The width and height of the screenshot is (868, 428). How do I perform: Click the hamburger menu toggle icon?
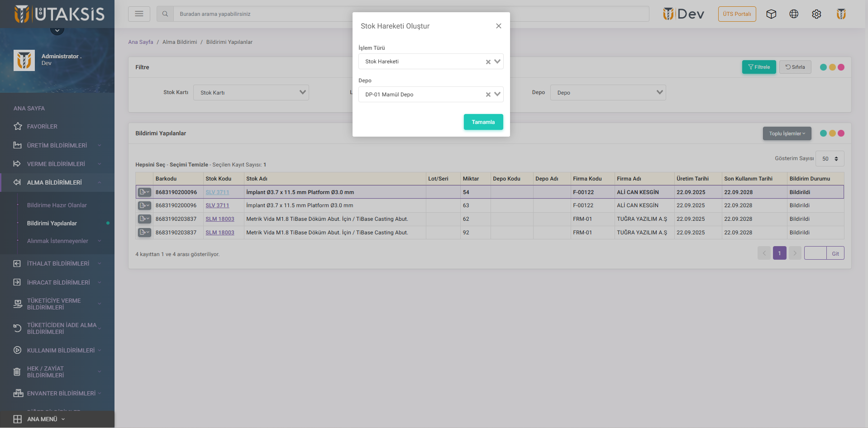[x=139, y=14]
